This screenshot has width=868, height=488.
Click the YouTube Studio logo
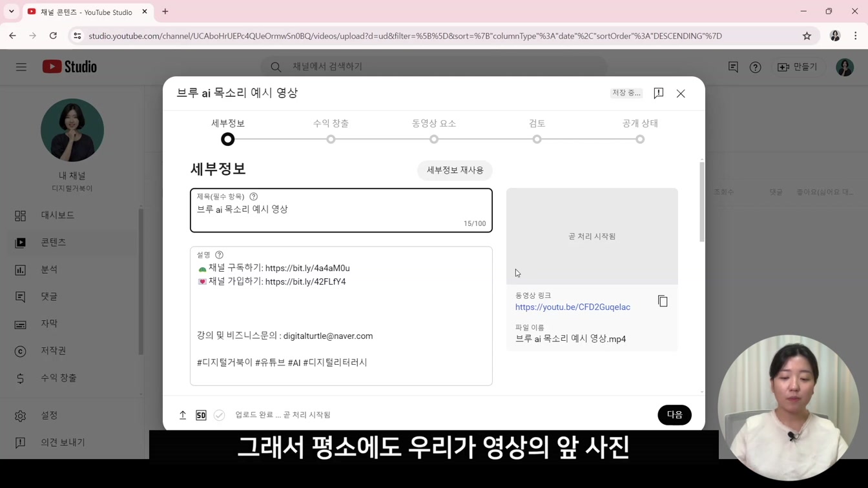(x=70, y=66)
